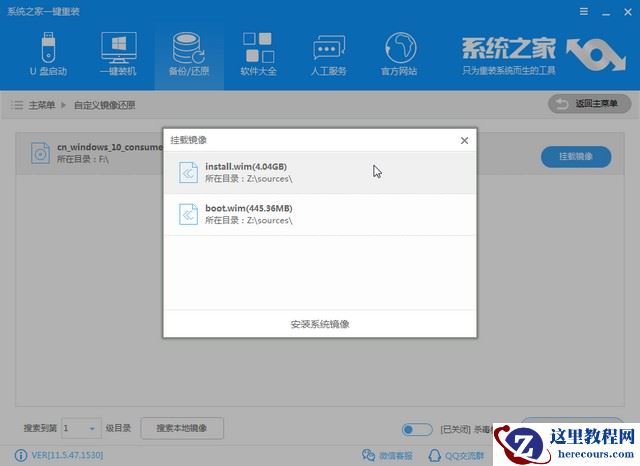
Task: Select install.wim(4.04GB) entry
Action: (x=320, y=173)
